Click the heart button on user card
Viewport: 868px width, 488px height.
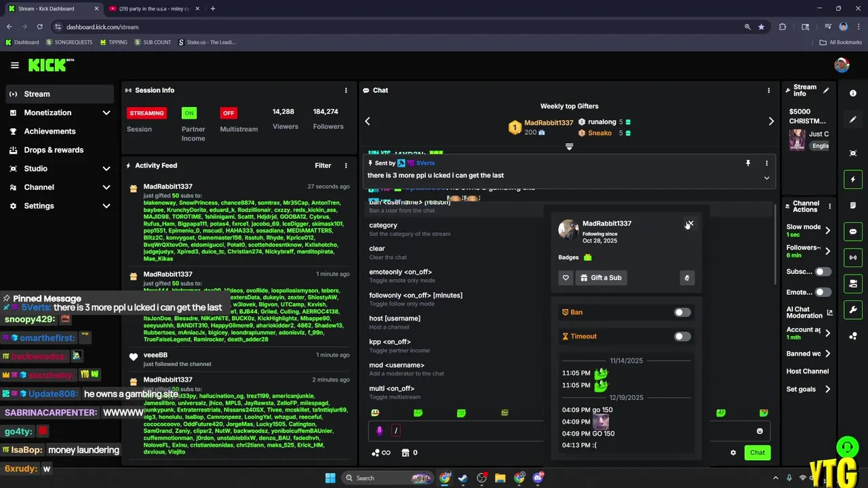566,278
